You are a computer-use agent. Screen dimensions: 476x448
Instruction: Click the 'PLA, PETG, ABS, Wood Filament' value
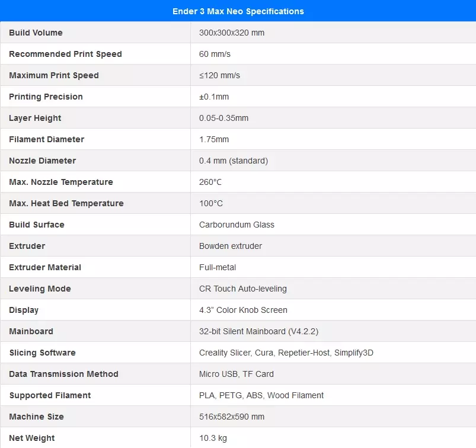(261, 395)
